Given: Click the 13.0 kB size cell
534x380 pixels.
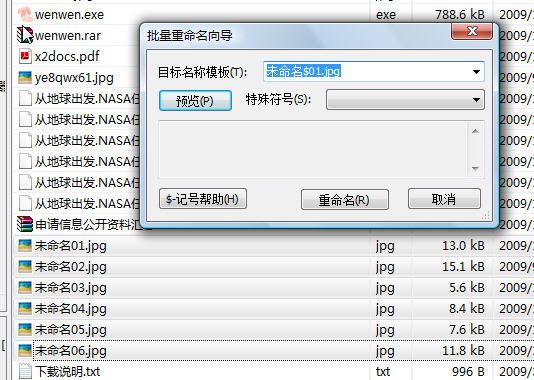Looking at the screenshot, I should coord(463,246).
